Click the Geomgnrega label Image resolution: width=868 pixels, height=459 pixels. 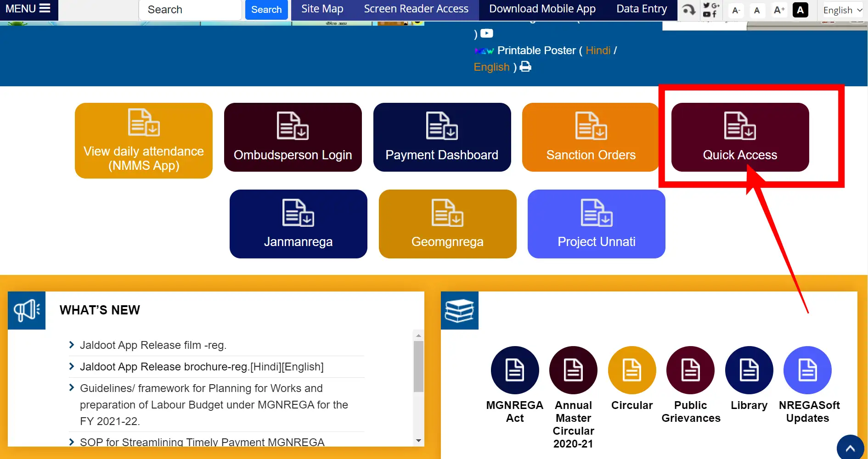tap(447, 242)
